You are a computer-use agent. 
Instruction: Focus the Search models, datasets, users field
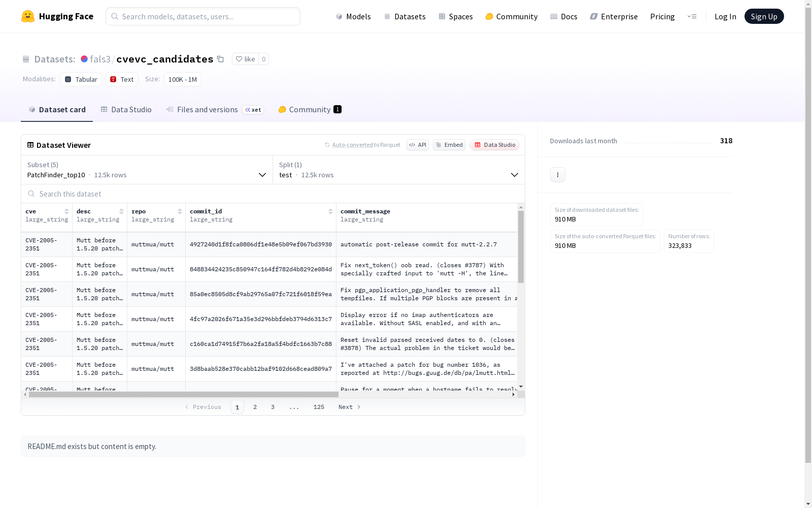pyautogui.click(x=203, y=16)
